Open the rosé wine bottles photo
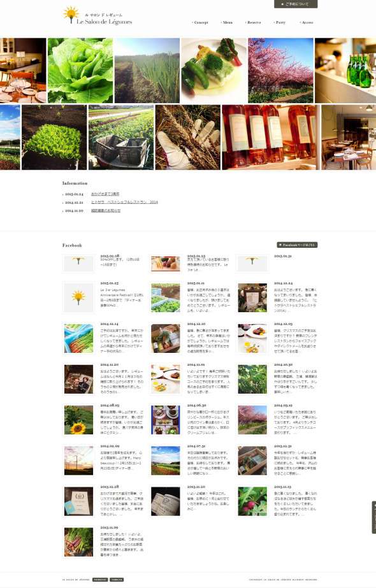Image resolution: width=376 pixels, height=588 pixels. pyautogui.click(x=270, y=137)
